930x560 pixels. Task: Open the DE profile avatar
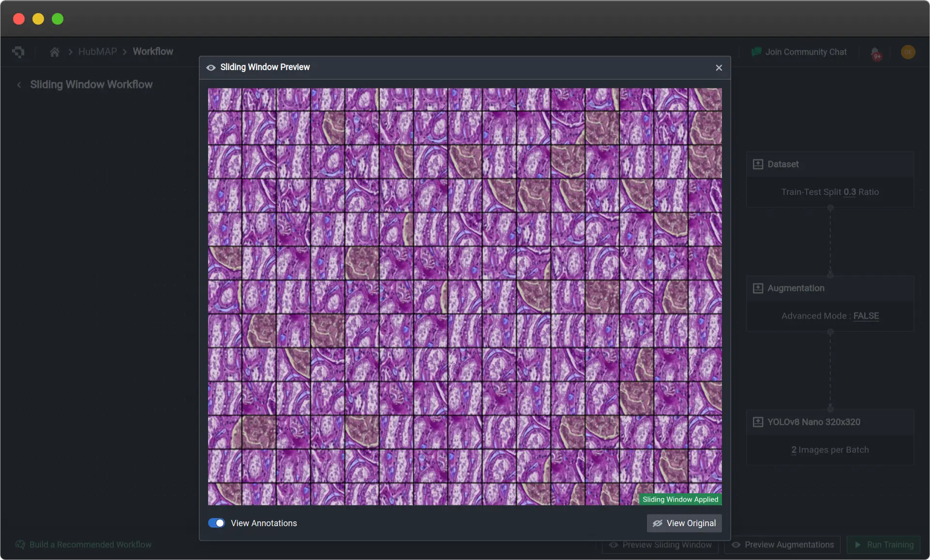pos(908,52)
